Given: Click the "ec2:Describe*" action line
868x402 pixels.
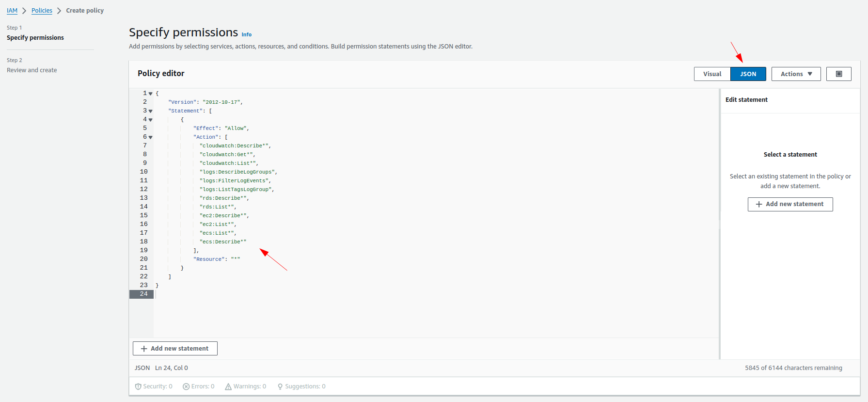Looking at the screenshot, I should pos(224,216).
